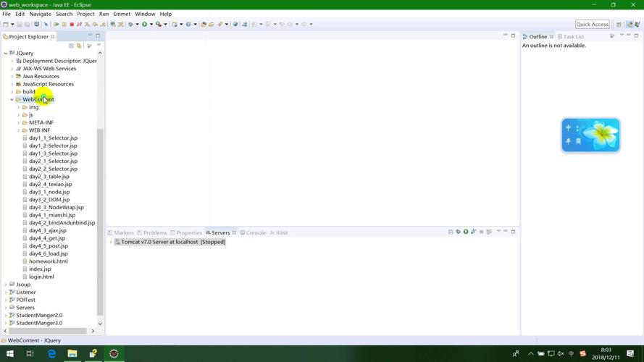This screenshot has height=362, width=644.
Task: Switch to the Markers tab
Action: [121, 232]
